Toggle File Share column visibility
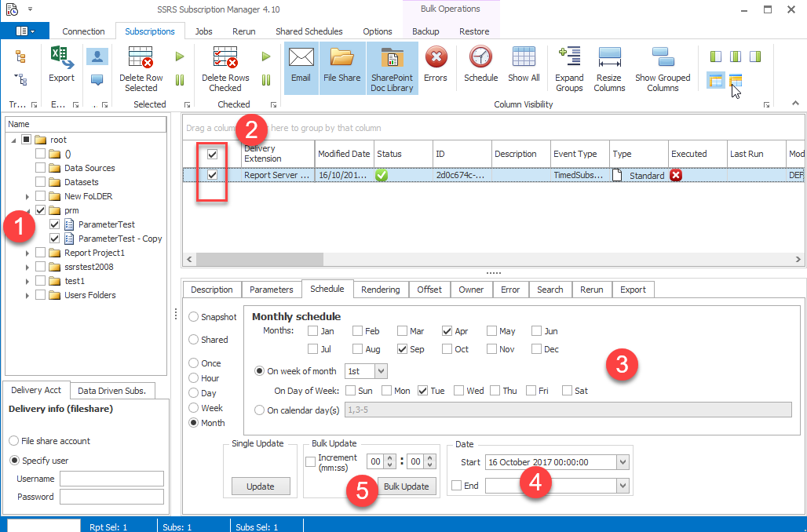Viewport: 807px width, 532px height. [341, 68]
